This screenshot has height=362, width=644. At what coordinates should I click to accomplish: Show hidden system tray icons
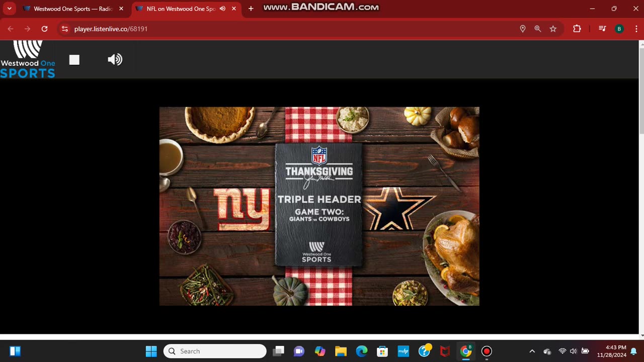532,351
